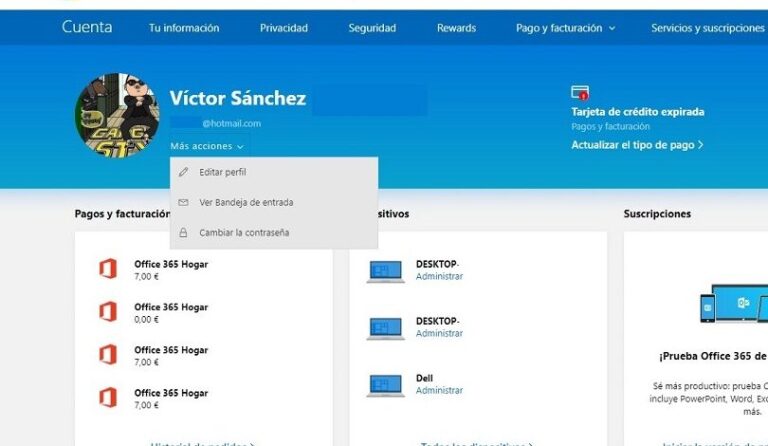Click the expired credit card alert icon
This screenshot has width=768, height=446.
point(580,93)
